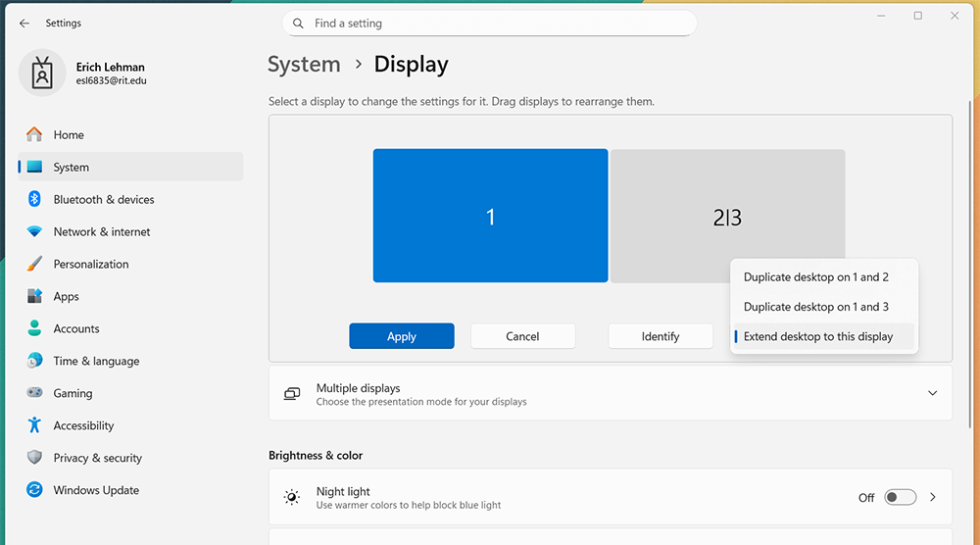Click the Identify button
Viewport: 980px width, 545px height.
[660, 336]
